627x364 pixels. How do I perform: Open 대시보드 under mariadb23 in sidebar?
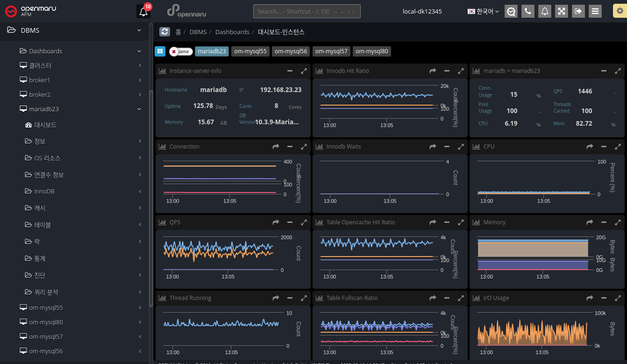click(45, 125)
